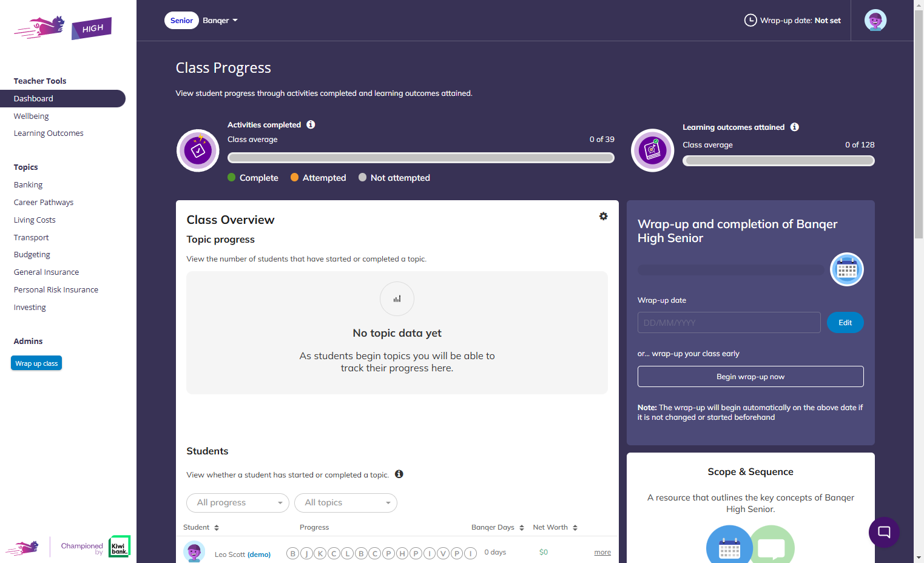Click the Attempted orange legend dot
The image size is (924, 563).
pos(294,177)
